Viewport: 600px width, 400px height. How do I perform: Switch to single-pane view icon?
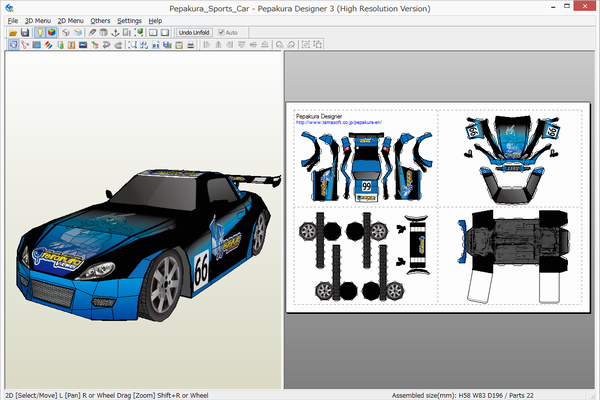coord(165,33)
